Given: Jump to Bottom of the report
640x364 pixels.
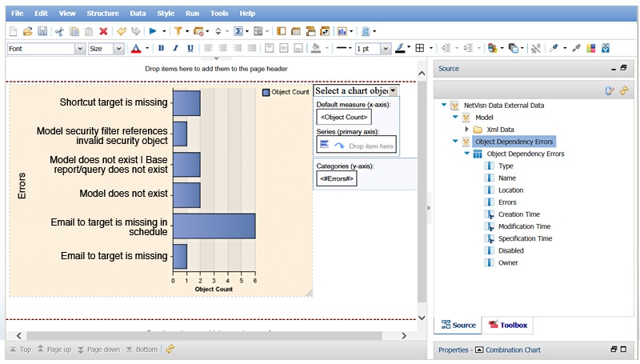Looking at the screenshot, I should 142,350.
